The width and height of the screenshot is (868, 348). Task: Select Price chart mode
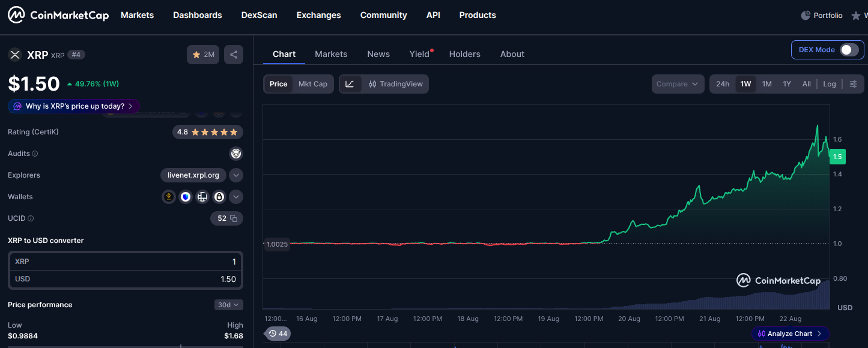[279, 84]
